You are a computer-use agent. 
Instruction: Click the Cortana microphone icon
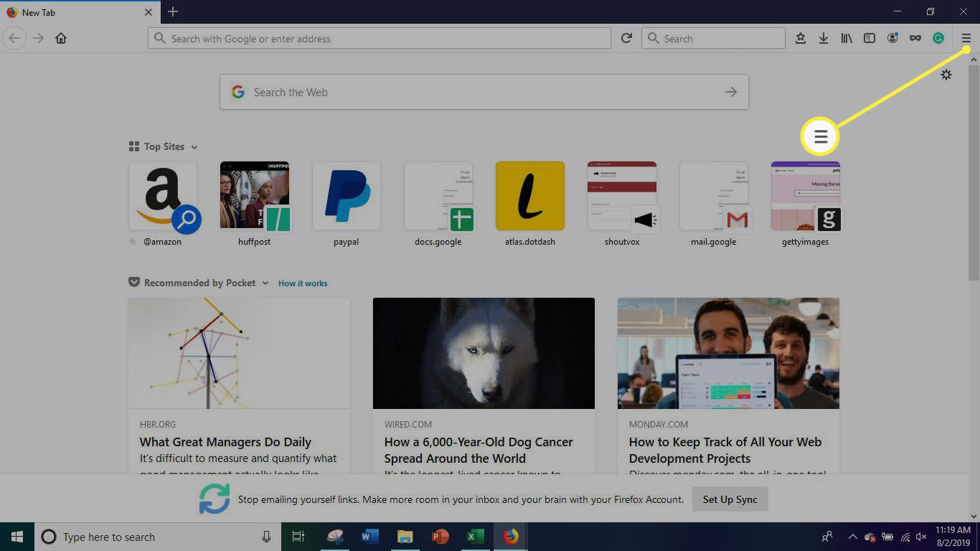point(266,537)
